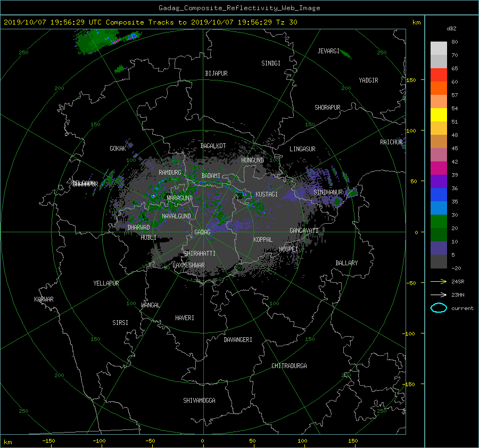Click the SHIRAHATTI city label

click(x=200, y=254)
